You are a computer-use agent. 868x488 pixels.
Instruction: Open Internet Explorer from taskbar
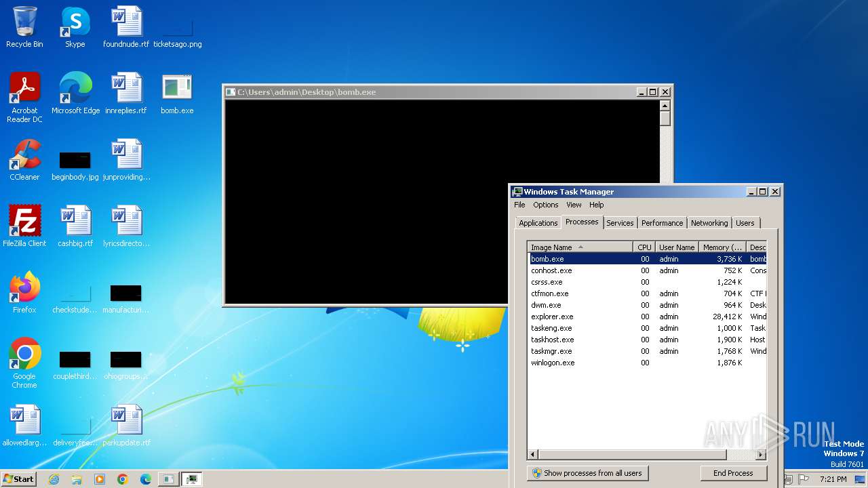[x=54, y=479]
